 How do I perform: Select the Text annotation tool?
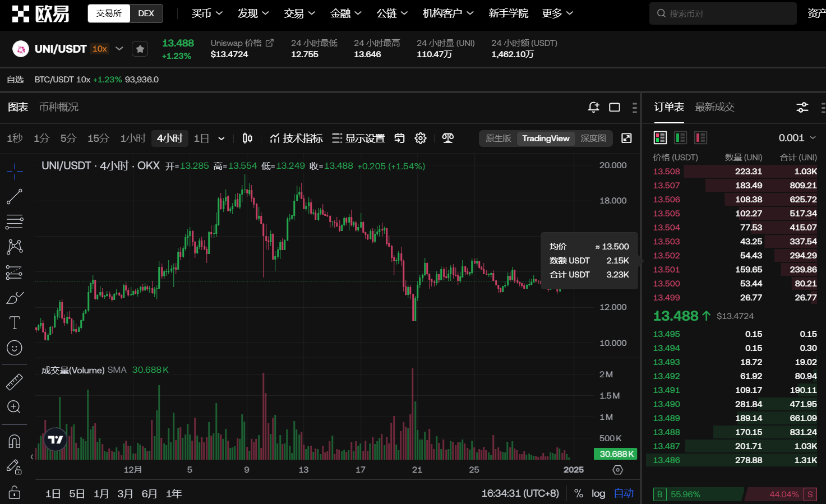pos(15,323)
